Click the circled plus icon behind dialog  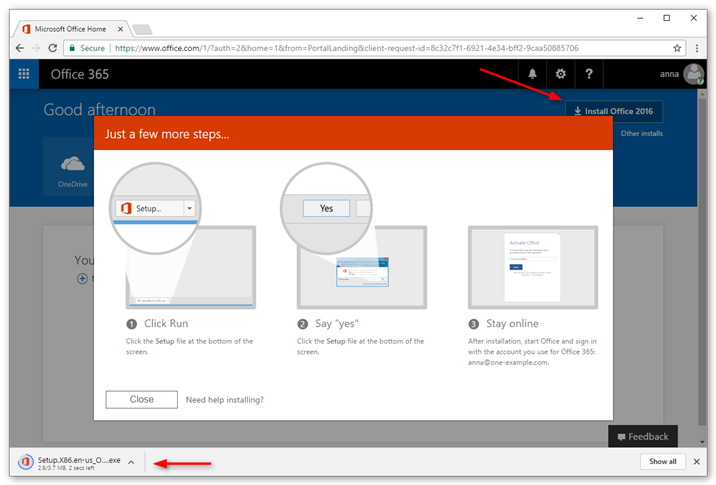82,278
